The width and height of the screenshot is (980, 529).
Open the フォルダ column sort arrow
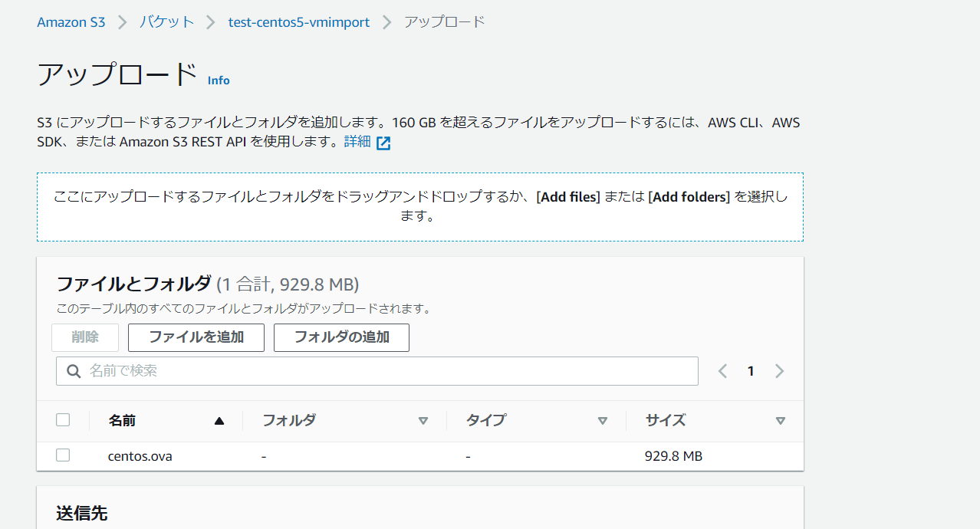point(423,420)
